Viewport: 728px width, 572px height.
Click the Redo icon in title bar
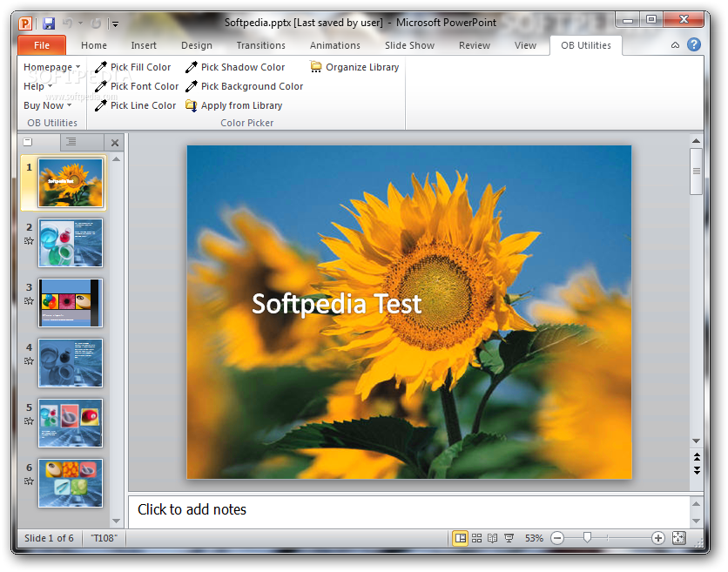96,24
